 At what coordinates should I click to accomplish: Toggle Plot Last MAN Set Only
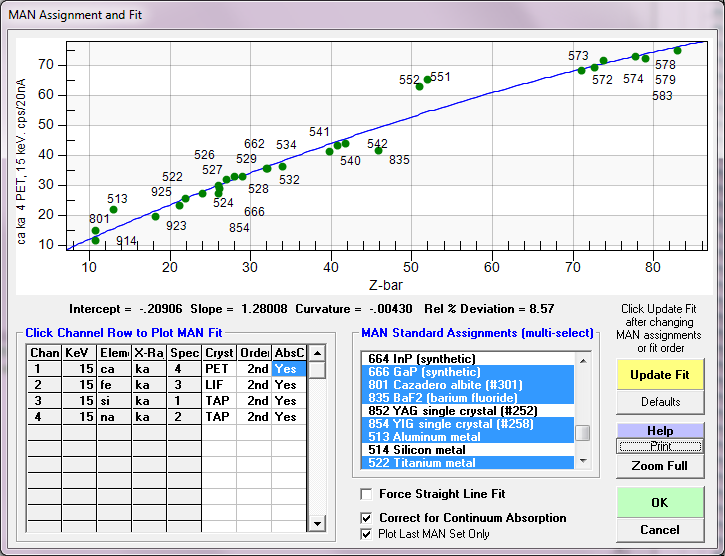[367, 534]
